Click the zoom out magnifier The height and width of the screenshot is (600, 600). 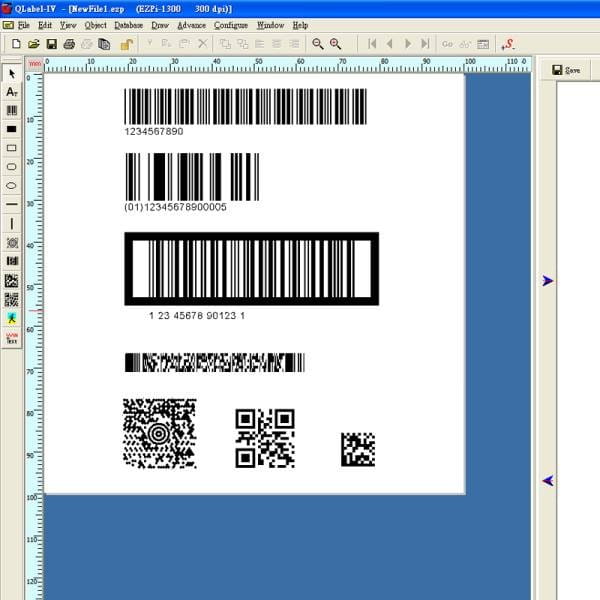pyautogui.click(x=318, y=44)
